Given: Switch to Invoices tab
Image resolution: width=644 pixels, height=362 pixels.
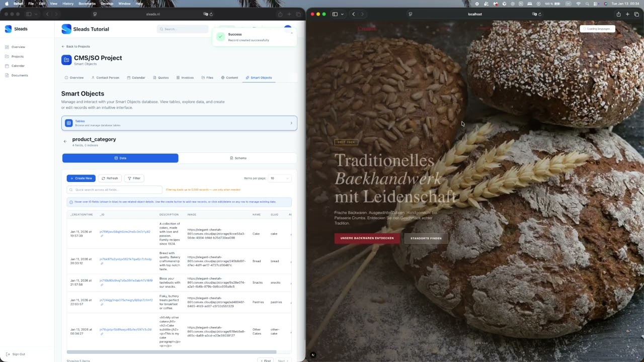Looking at the screenshot, I should tap(185, 77).
